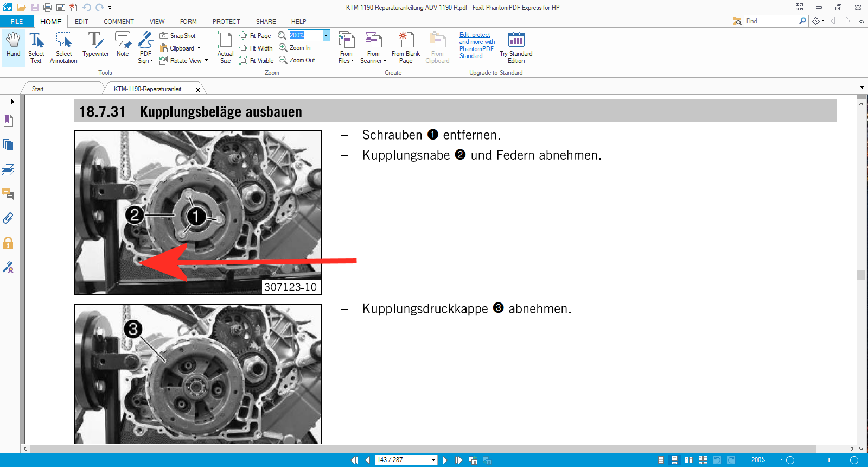
Task: Open the page number dropdown
Action: [x=433, y=460]
